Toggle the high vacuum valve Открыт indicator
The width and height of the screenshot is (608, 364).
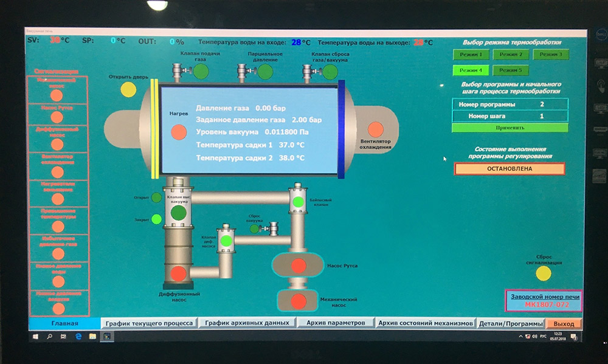(156, 197)
